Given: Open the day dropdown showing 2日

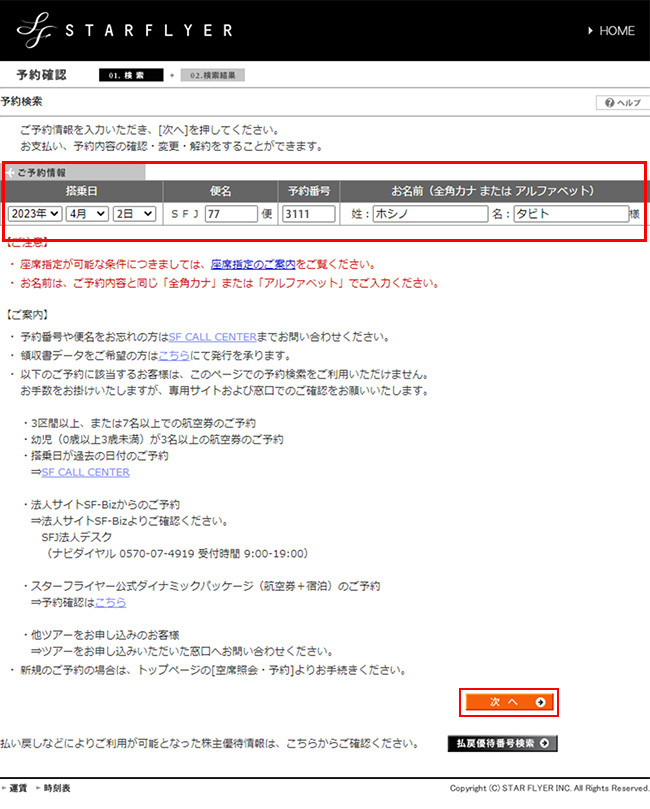Looking at the screenshot, I should coord(134,213).
